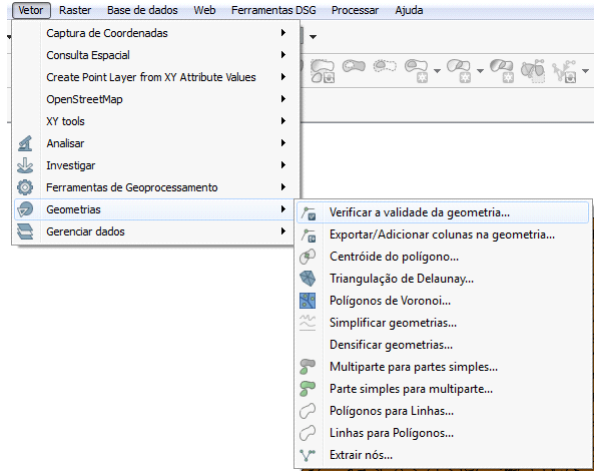
Task: Open the Raster menu
Action: [75, 10]
